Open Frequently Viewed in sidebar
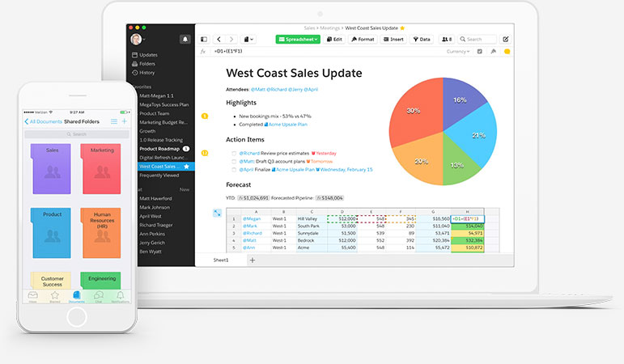The image size is (624, 364). pyautogui.click(x=159, y=175)
